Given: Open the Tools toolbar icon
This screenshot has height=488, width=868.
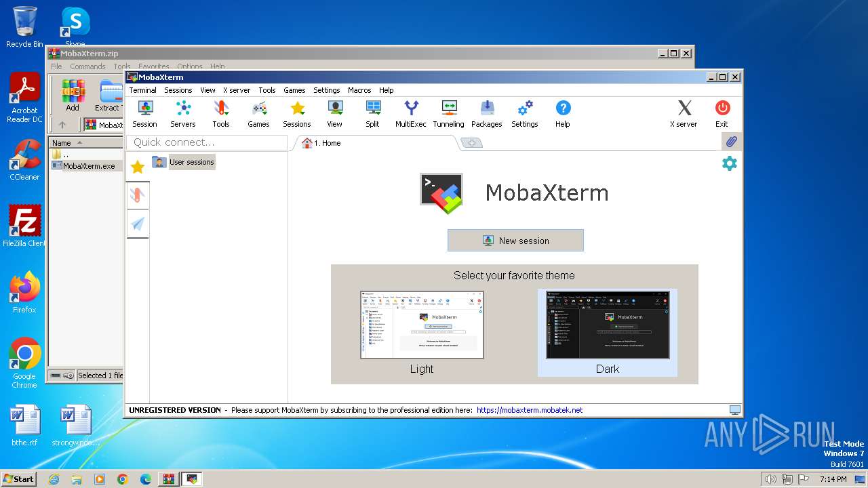Looking at the screenshot, I should click(221, 113).
